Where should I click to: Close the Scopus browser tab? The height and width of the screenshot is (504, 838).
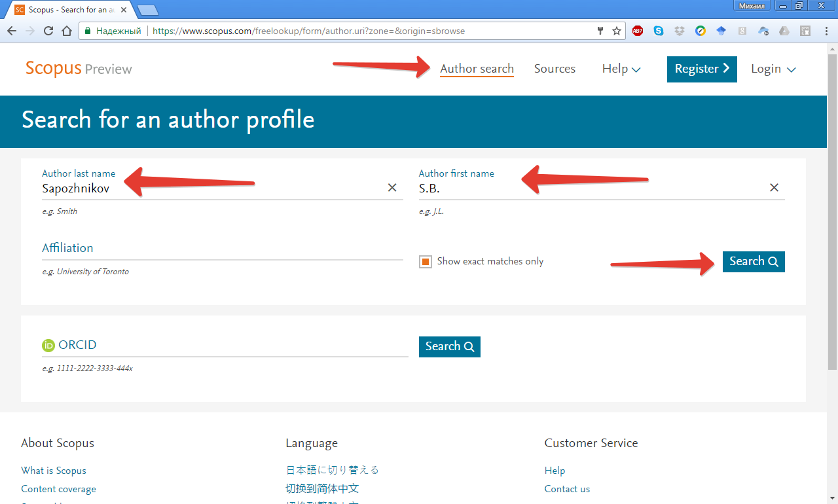(124, 10)
